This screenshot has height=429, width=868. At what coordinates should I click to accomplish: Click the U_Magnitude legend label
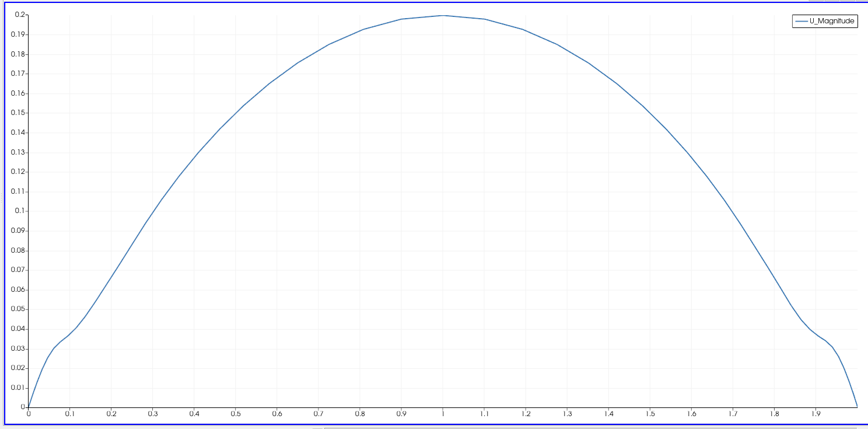coord(832,22)
